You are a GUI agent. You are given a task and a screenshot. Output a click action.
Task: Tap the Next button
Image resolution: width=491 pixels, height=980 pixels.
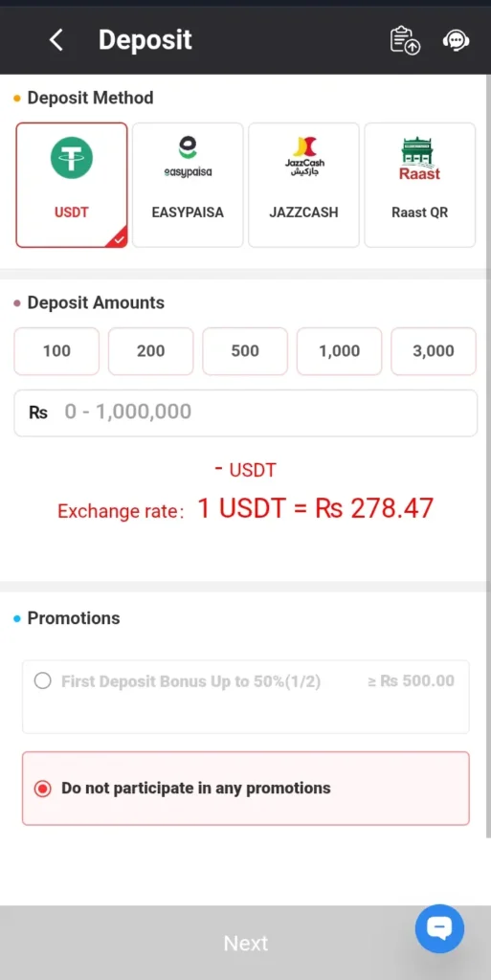(245, 943)
